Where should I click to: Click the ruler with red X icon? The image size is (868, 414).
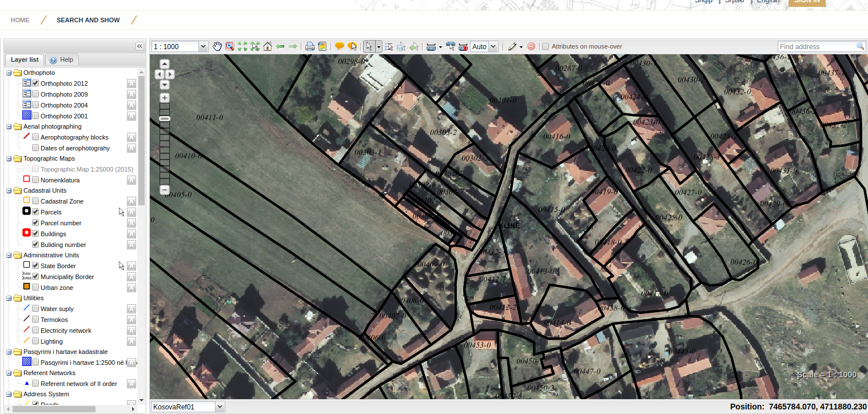coord(463,46)
